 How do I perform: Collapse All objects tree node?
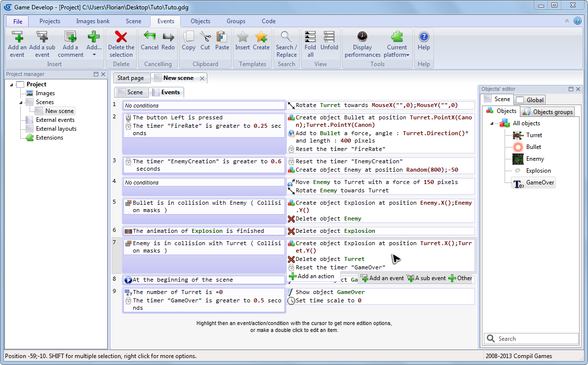[492, 124]
